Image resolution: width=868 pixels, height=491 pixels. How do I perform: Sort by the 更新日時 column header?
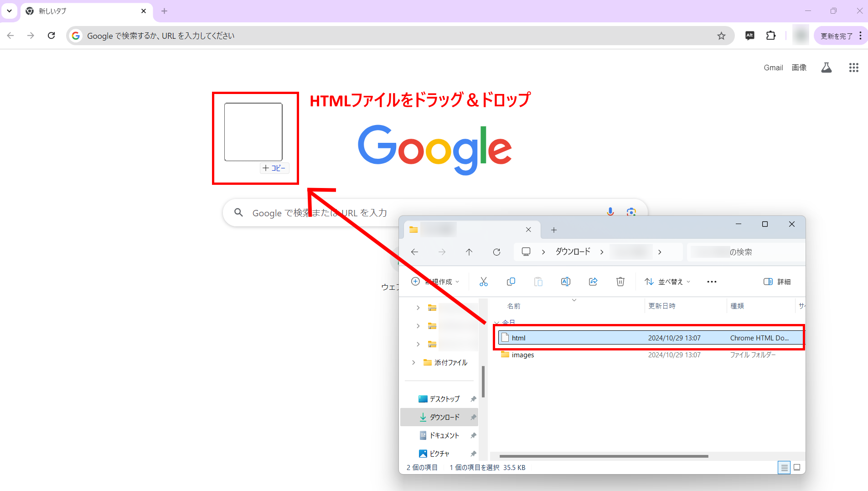tap(662, 306)
